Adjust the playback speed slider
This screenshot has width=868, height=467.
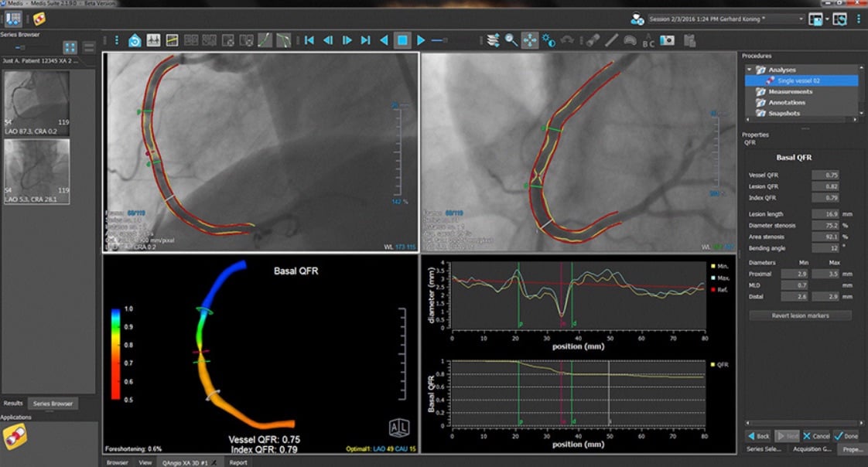(x=439, y=39)
